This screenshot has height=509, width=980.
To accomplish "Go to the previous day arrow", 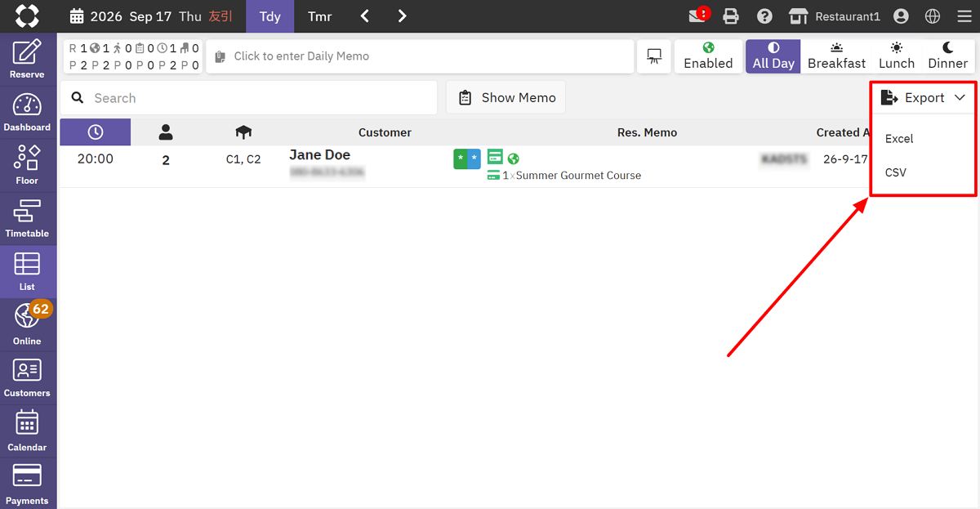I will 365,16.
